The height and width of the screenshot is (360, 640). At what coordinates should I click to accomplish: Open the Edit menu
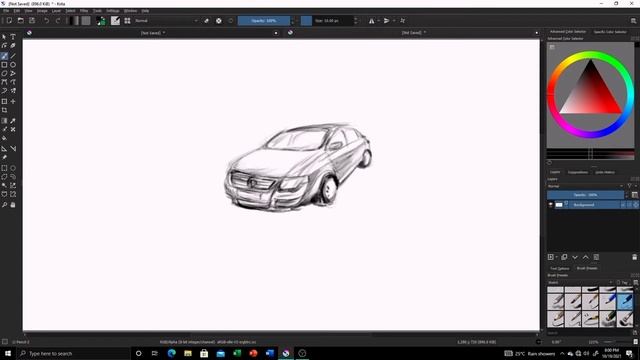point(17,11)
